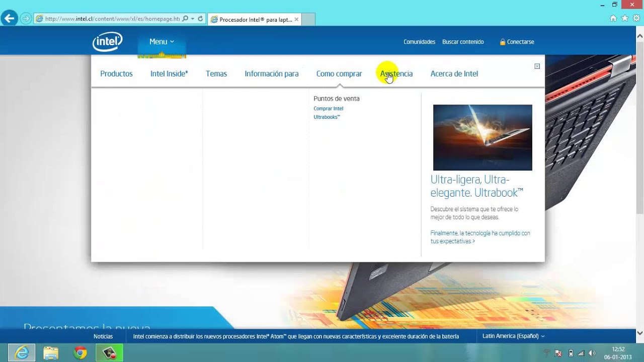644x362 pixels.
Task: Open the Intel Inside menu item
Action: point(169,73)
